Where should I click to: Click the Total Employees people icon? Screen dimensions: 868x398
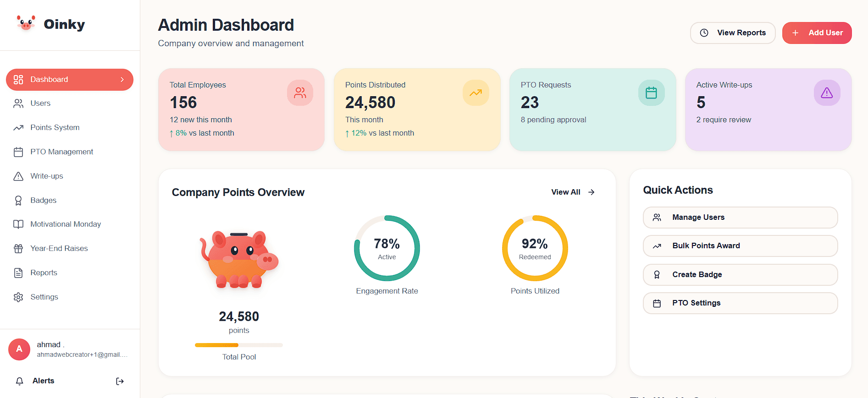click(300, 93)
